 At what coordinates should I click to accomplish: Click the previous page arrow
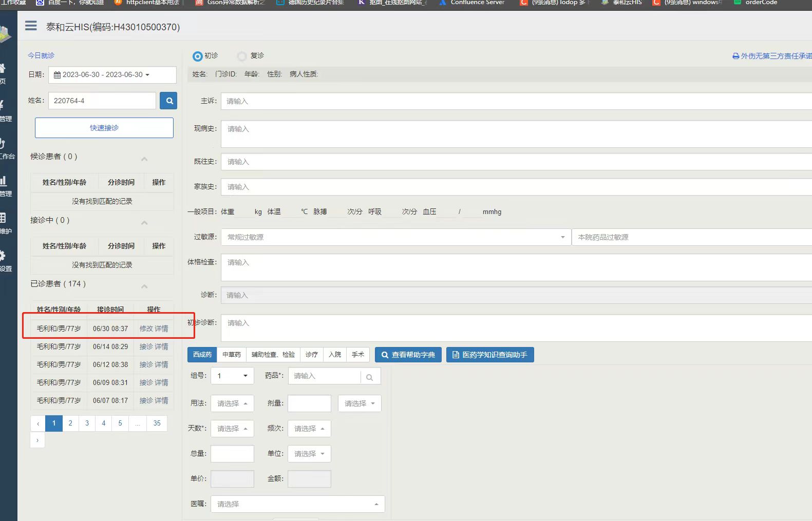(x=38, y=423)
